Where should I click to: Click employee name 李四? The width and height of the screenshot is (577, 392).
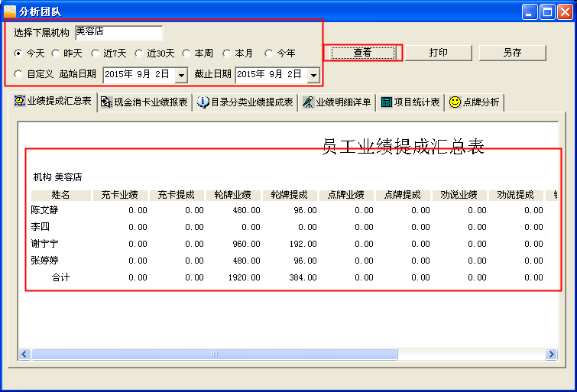coord(40,227)
